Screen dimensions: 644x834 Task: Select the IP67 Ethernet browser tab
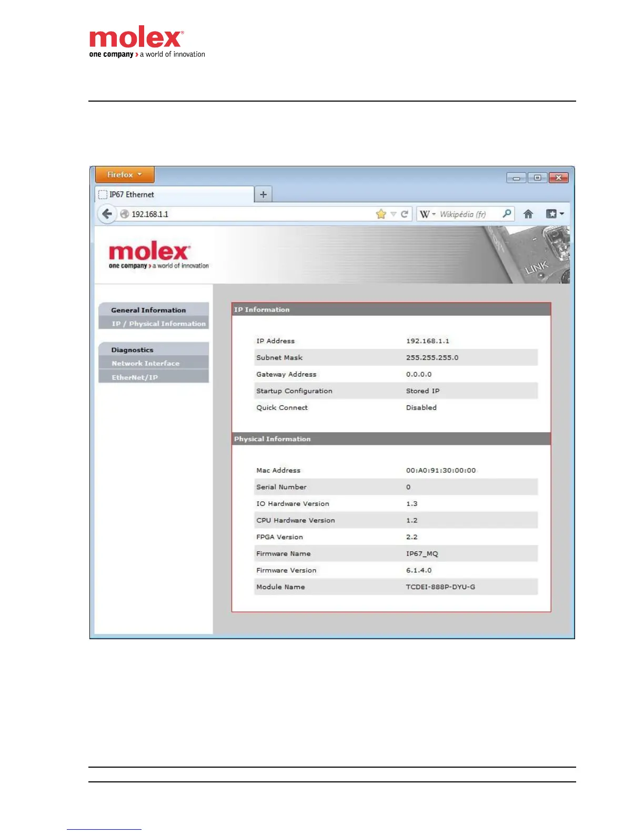click(175, 194)
